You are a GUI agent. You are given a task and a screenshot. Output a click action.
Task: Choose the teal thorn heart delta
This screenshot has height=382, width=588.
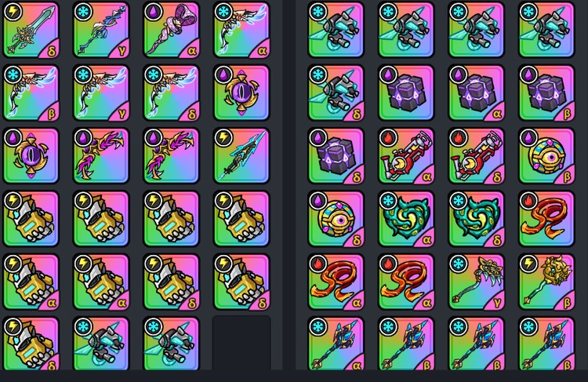(476, 219)
